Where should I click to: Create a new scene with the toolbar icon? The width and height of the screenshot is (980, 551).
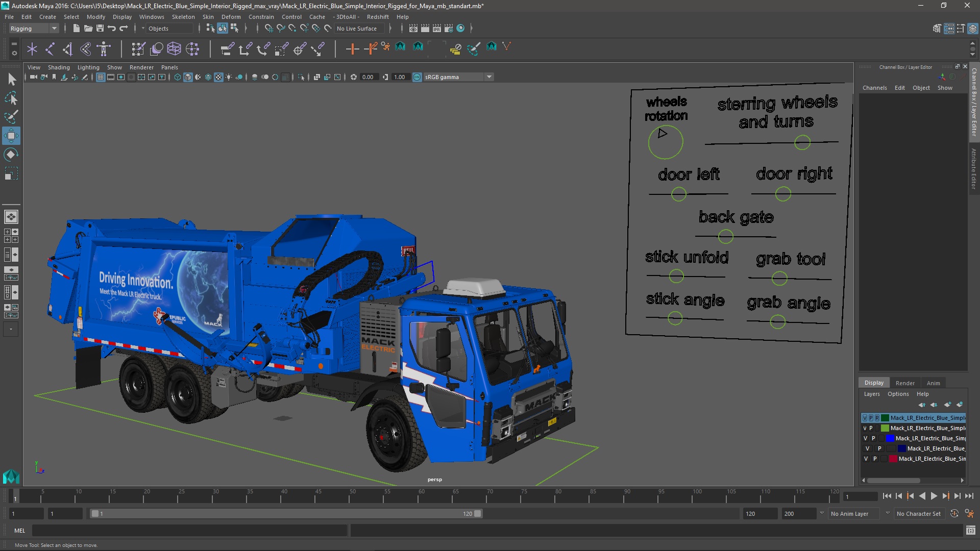click(76, 29)
